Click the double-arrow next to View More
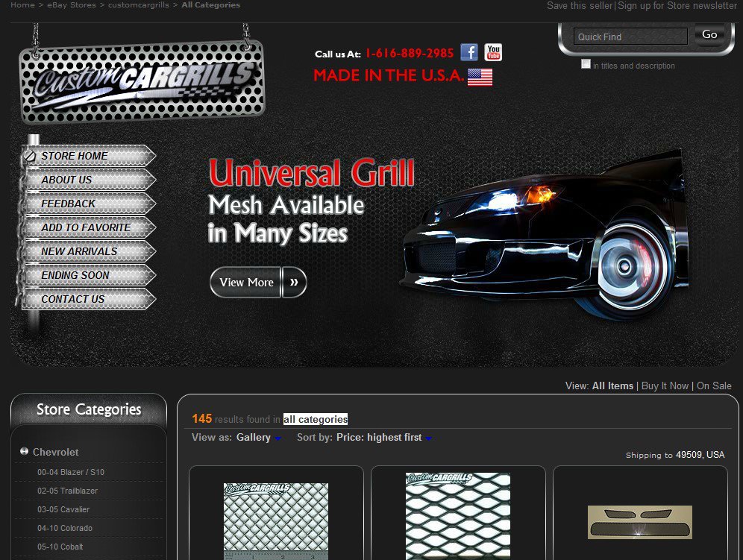Screen dimensions: 743x560 (294, 283)
